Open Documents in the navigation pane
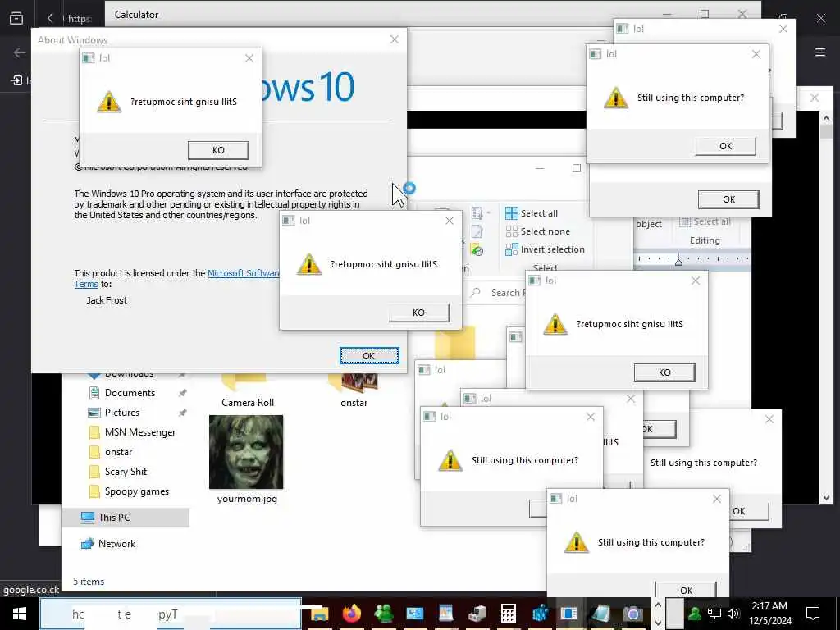 (x=129, y=393)
